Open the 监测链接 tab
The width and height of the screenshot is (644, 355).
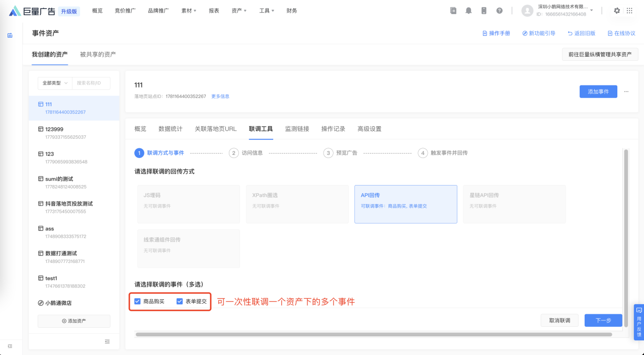click(297, 129)
